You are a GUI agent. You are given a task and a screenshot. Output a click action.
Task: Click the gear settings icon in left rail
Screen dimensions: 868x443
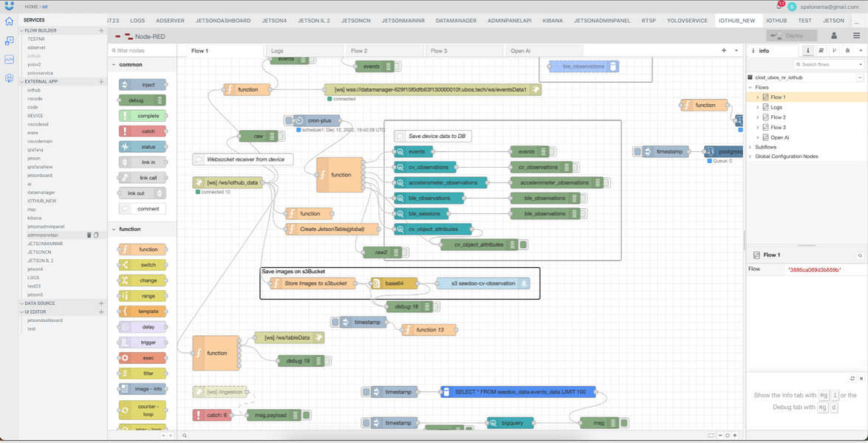pyautogui.click(x=9, y=78)
